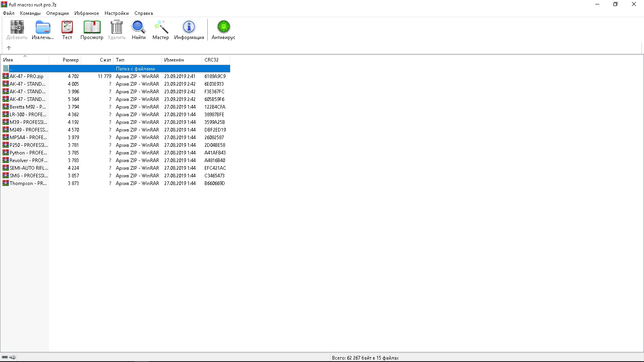Open the Справка menu
Screen dimensions: 644x362
click(x=144, y=13)
